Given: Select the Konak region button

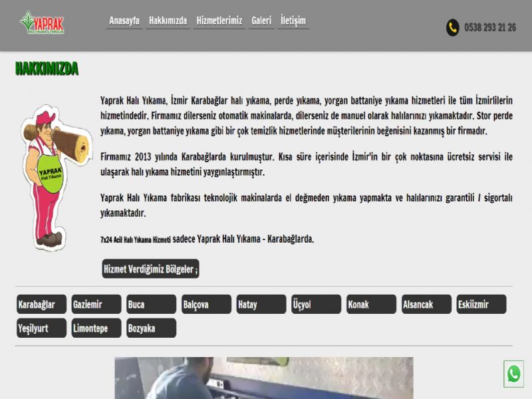Looking at the screenshot, I should tap(371, 305).
